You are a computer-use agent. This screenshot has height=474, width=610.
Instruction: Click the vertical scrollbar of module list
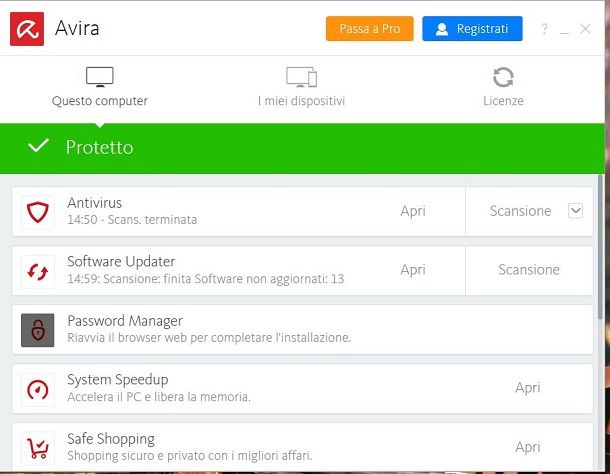tap(599, 248)
